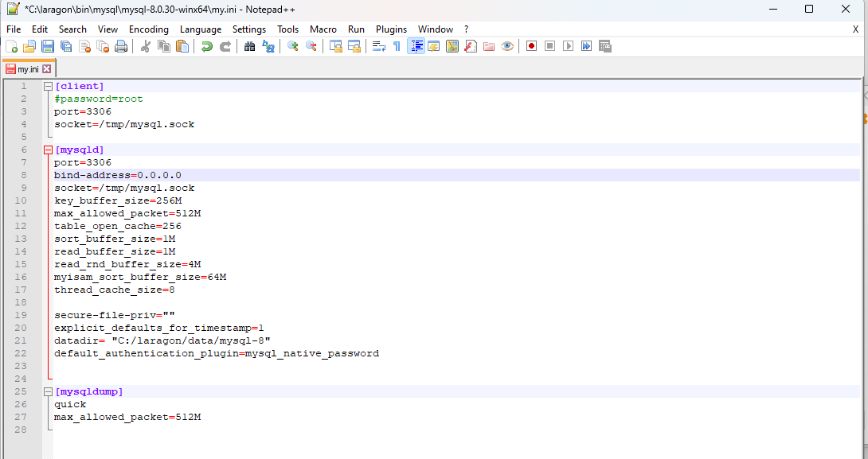Run macro multiple times icon
This screenshot has height=459, width=868.
click(x=586, y=46)
